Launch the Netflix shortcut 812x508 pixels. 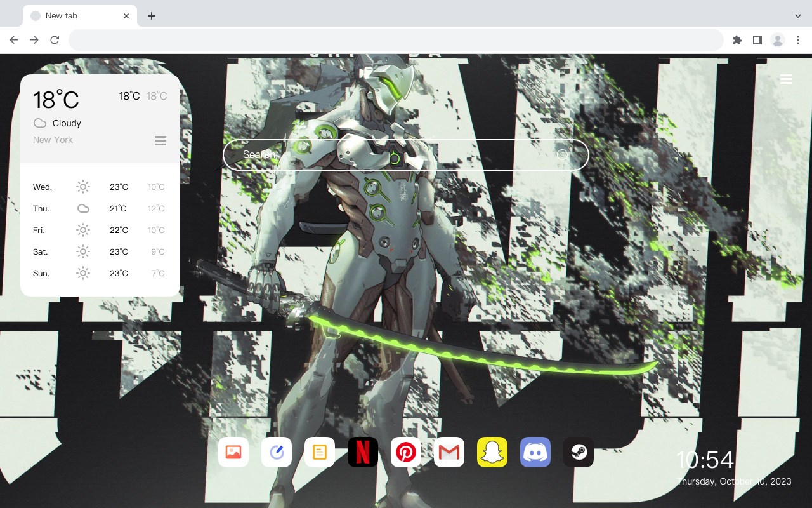point(363,452)
